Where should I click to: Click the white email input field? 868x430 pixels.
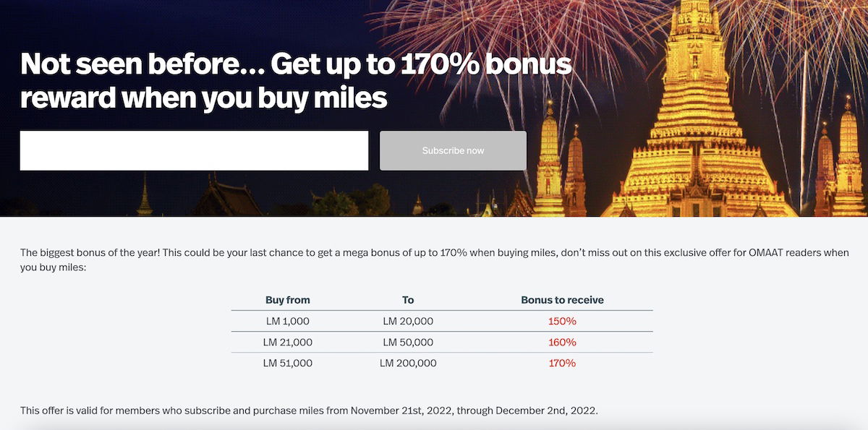pyautogui.click(x=194, y=150)
